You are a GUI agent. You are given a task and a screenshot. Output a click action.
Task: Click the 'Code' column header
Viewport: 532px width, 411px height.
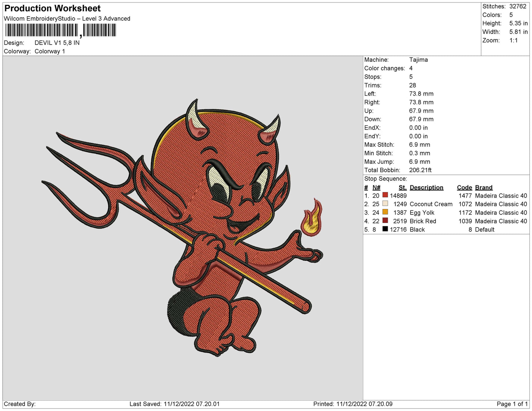coord(464,187)
